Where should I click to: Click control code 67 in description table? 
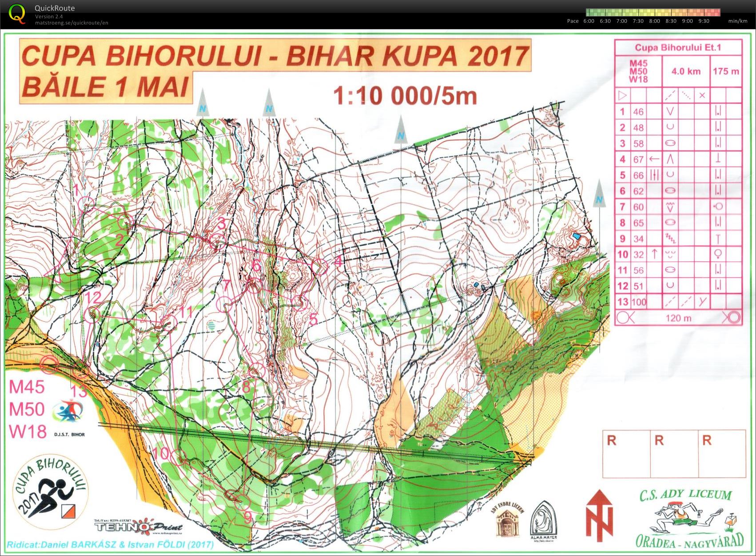pos(638,159)
